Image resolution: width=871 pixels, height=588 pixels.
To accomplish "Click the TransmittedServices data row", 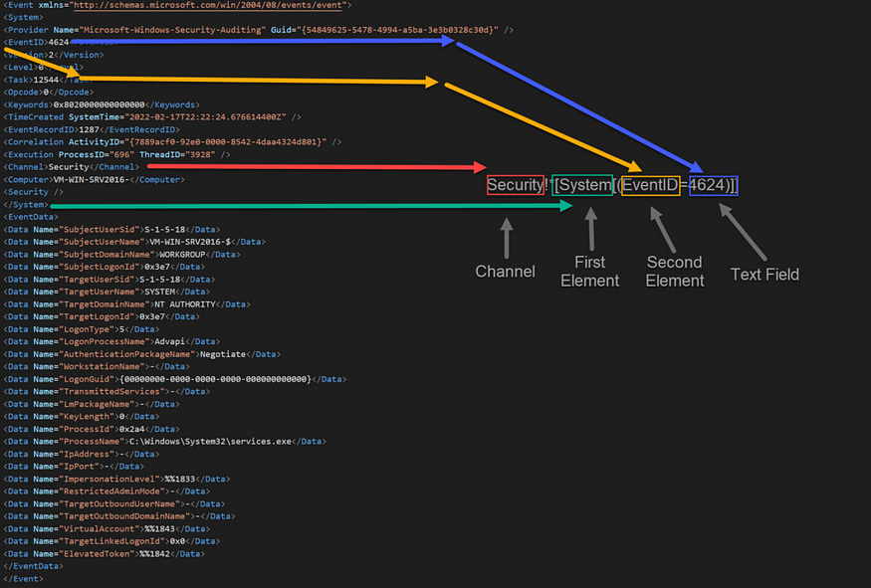I will pyautogui.click(x=107, y=392).
